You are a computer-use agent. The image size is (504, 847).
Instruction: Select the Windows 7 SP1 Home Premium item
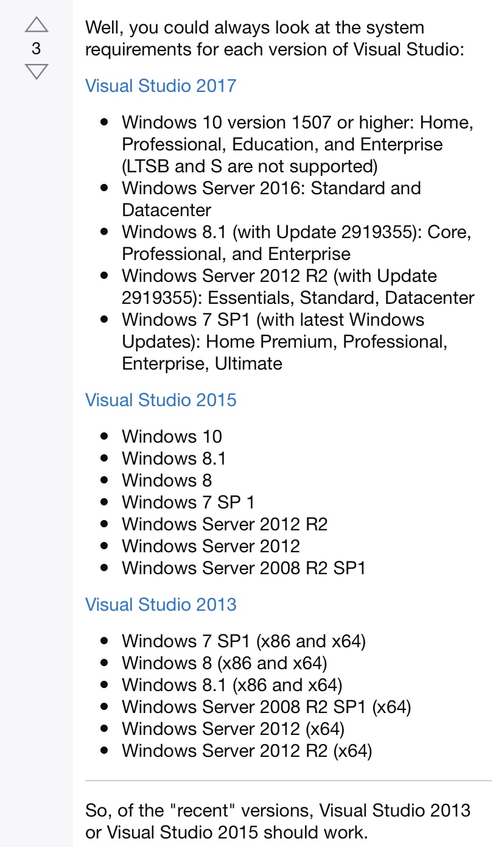pos(285,342)
